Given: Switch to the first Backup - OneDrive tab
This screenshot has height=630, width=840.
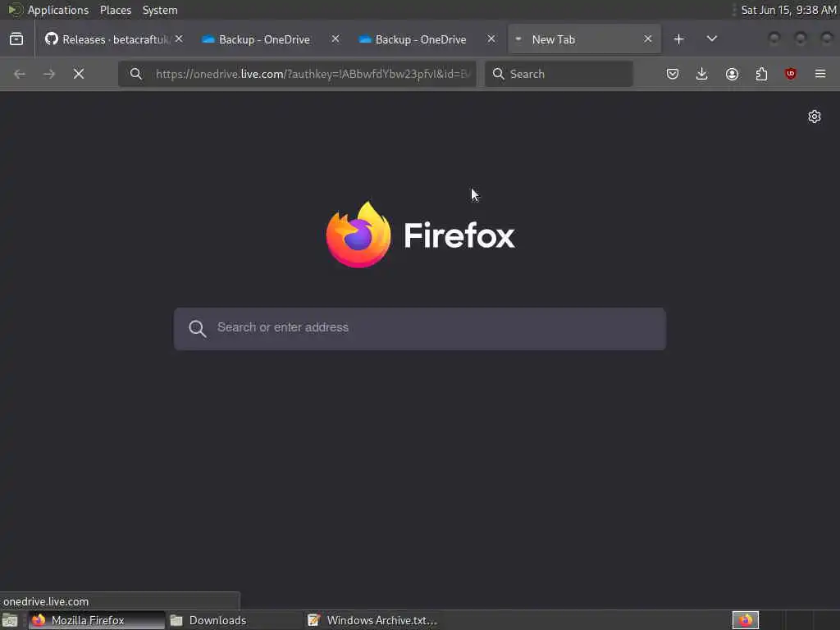Looking at the screenshot, I should pyautogui.click(x=264, y=39).
